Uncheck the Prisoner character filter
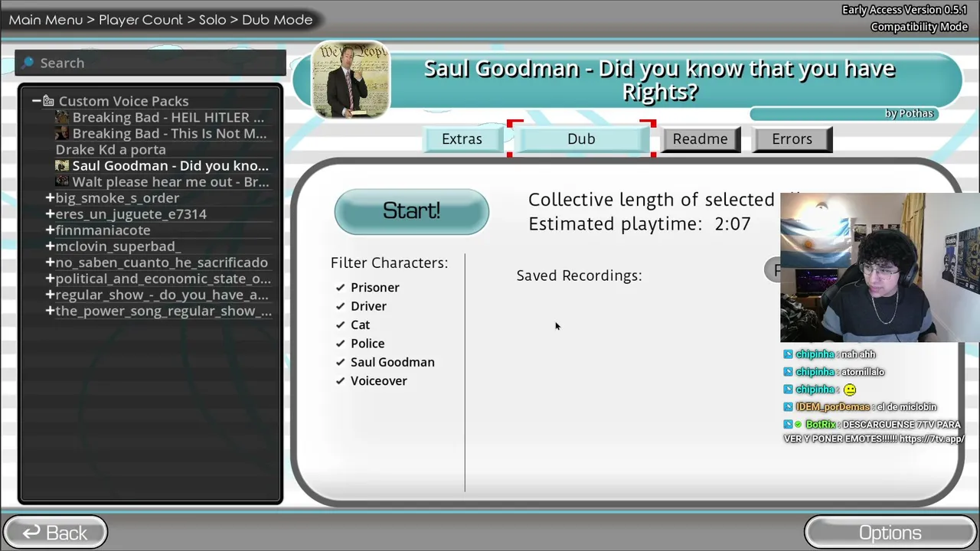This screenshot has width=980, height=551. point(340,287)
